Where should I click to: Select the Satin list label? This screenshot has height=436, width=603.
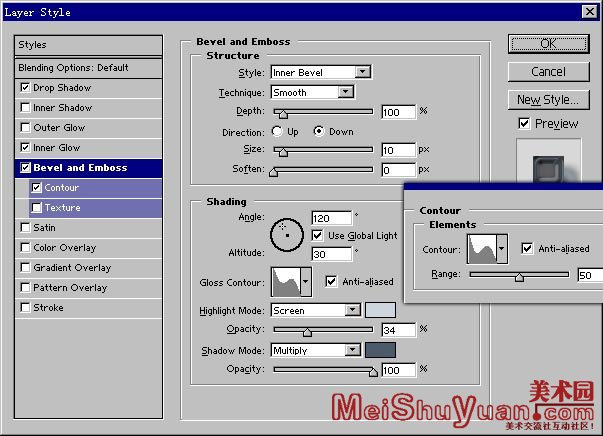(x=44, y=228)
